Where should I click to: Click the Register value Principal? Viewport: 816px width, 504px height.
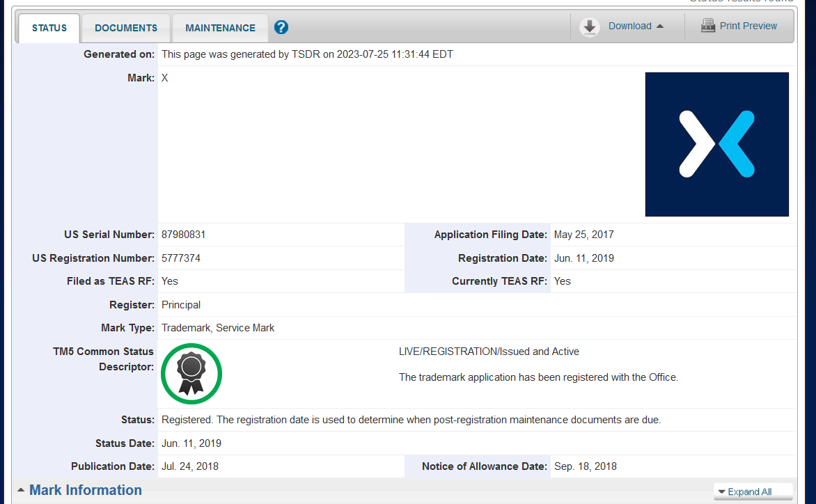pos(180,305)
